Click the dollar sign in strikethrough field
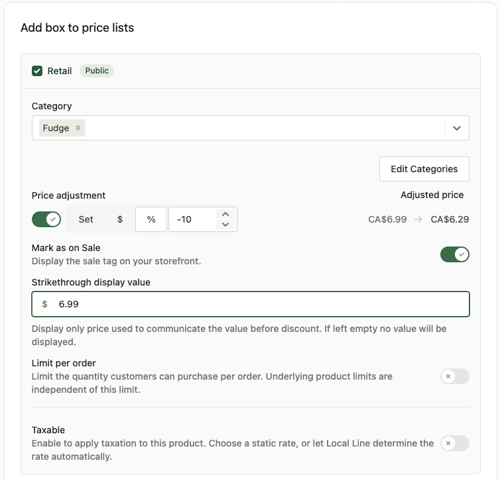500x479 pixels. [45, 304]
